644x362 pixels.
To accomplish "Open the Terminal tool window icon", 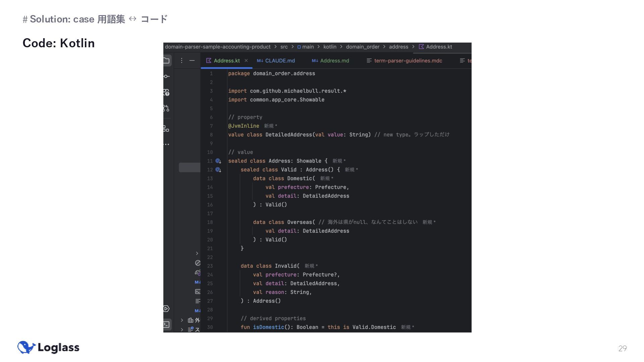I will 166,324.
